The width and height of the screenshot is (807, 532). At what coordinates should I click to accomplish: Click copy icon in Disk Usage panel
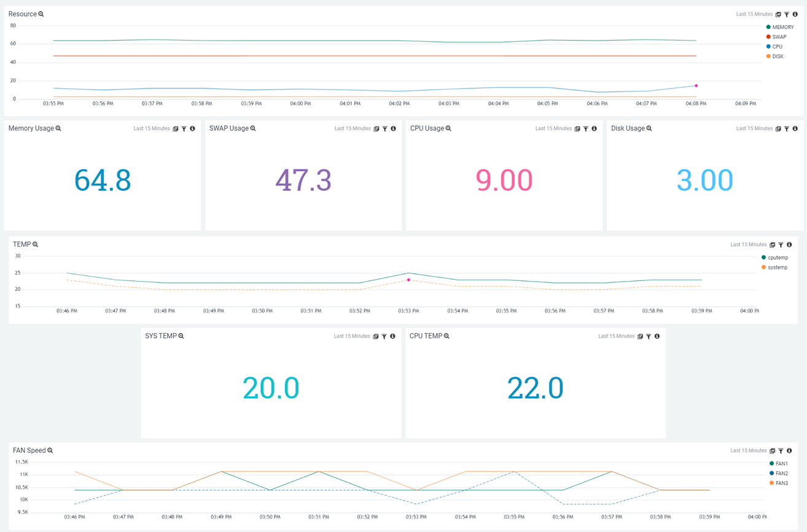point(778,129)
